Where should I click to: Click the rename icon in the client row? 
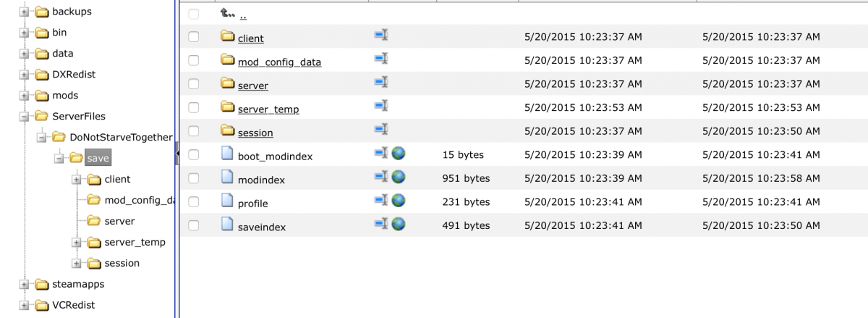(x=381, y=35)
